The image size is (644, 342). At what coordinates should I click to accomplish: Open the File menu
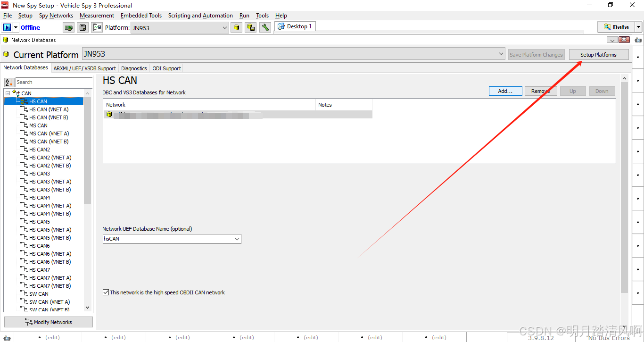pos(8,16)
